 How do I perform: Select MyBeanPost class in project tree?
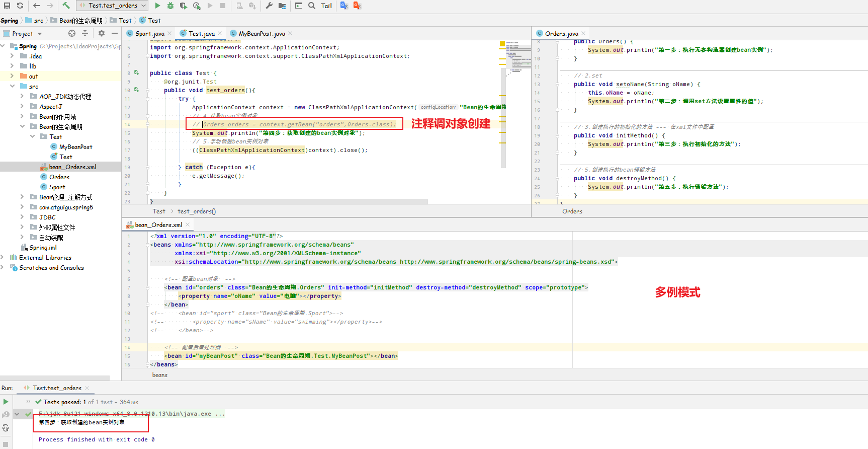(71, 147)
